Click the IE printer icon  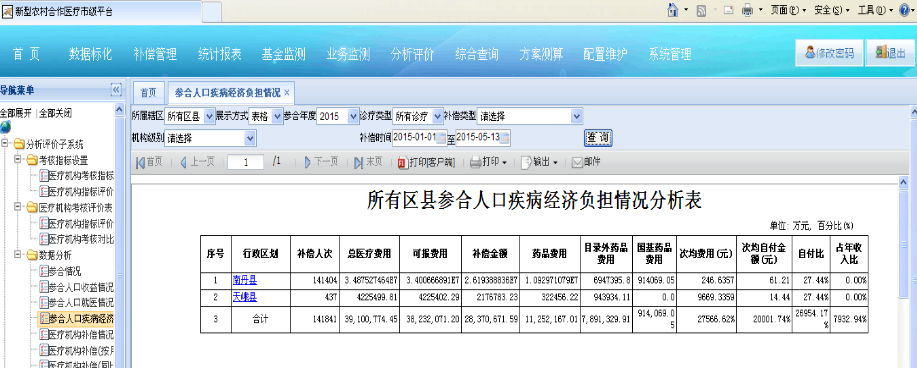tap(747, 10)
